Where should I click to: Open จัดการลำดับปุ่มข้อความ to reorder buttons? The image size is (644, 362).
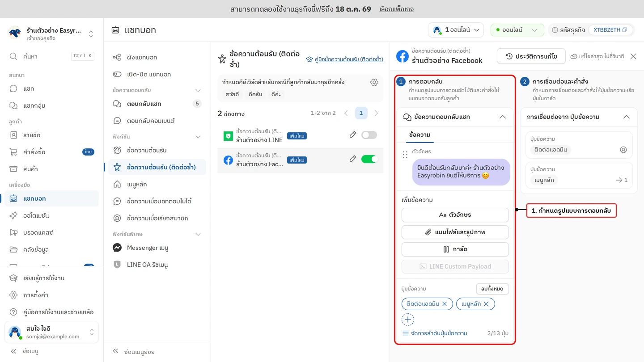pyautogui.click(x=435, y=333)
